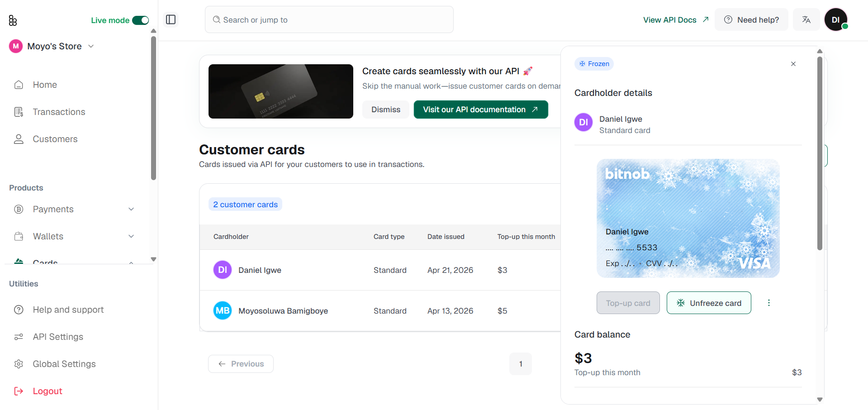Toggle the Live mode switch
The image size is (868, 410).
click(140, 20)
